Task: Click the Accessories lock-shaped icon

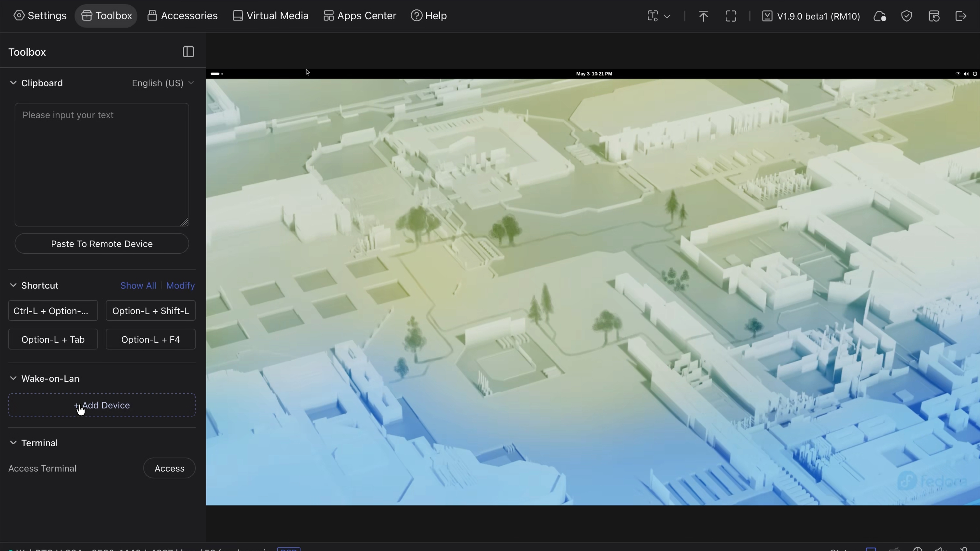Action: (x=152, y=16)
